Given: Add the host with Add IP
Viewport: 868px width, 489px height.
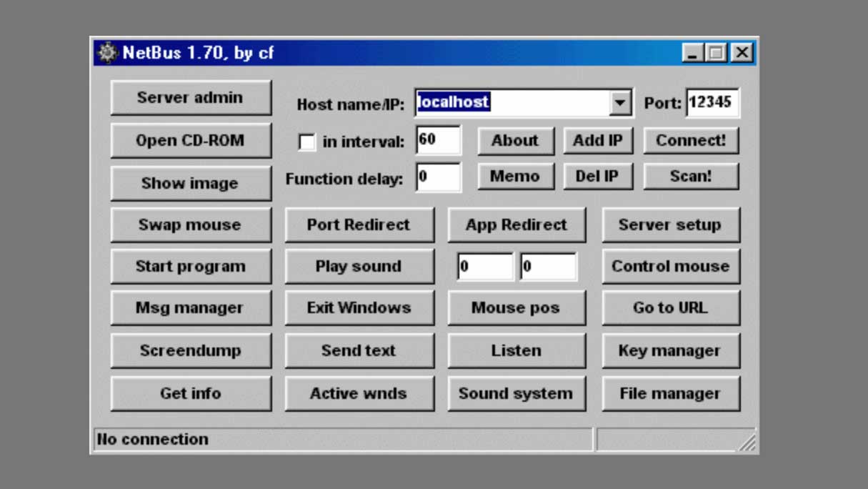Looking at the screenshot, I should tap(598, 141).
